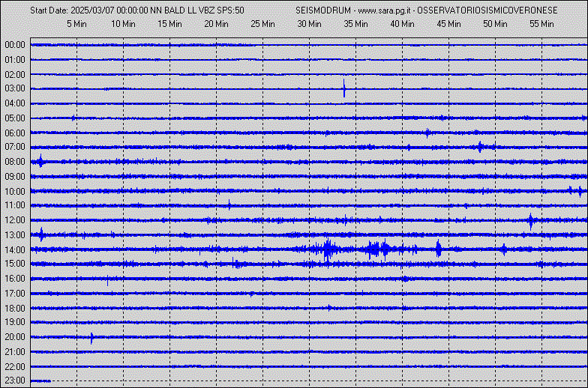Click the 17:00 hour label

click(15, 294)
